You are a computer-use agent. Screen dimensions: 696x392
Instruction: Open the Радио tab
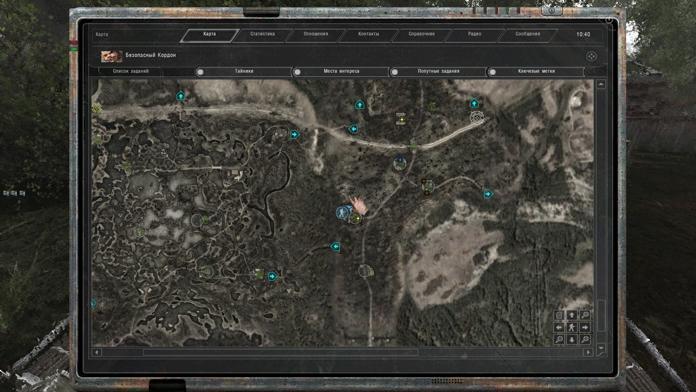[475, 34]
